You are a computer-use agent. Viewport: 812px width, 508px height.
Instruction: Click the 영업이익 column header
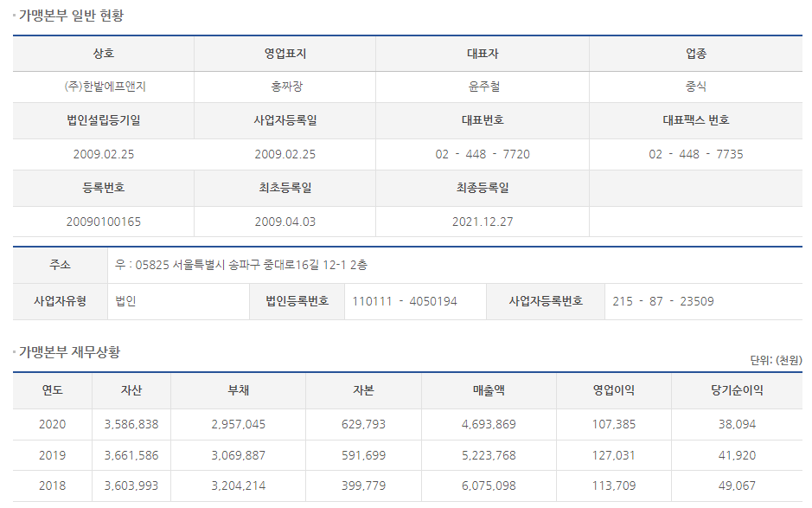[614, 390]
